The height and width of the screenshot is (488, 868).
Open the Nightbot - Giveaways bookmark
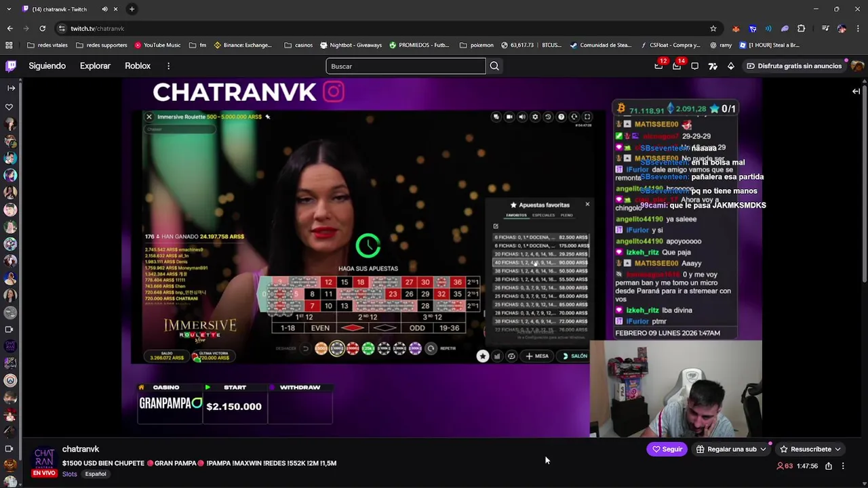point(351,45)
